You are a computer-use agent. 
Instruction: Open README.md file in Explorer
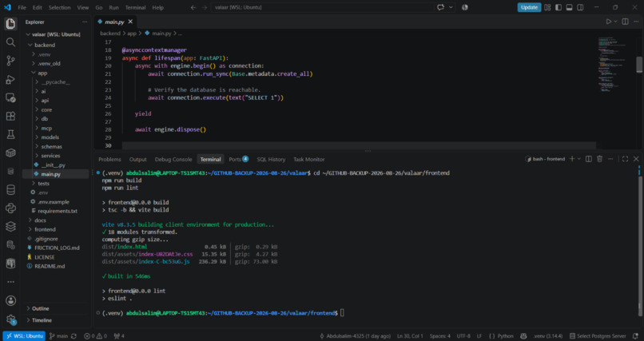[x=50, y=266]
